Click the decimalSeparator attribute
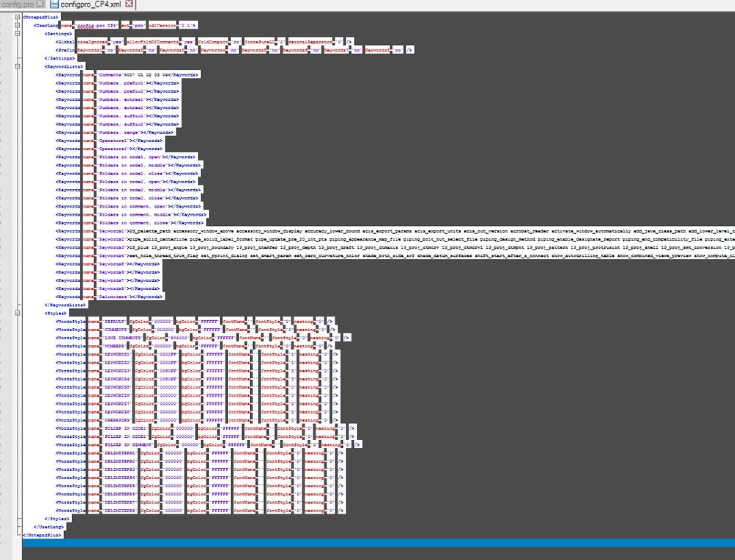Image resolution: width=735 pixels, height=560 pixels. point(310,42)
